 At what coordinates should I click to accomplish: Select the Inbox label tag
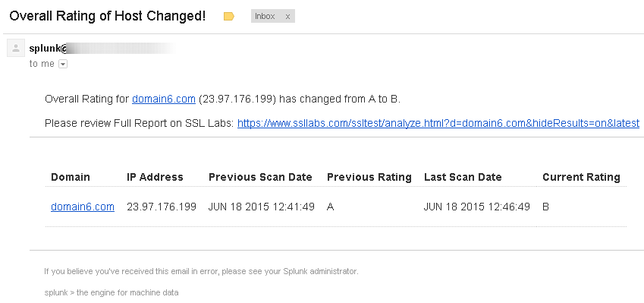coord(265,17)
